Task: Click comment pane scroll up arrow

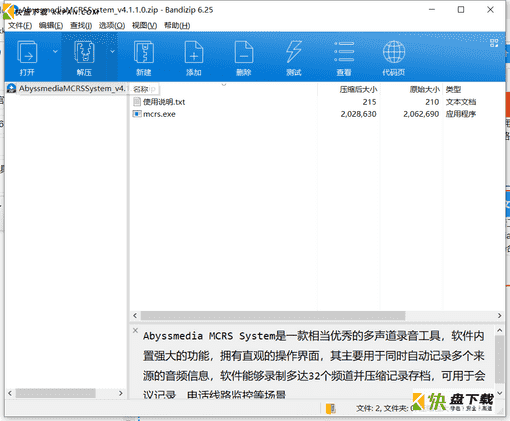Action: point(499,330)
